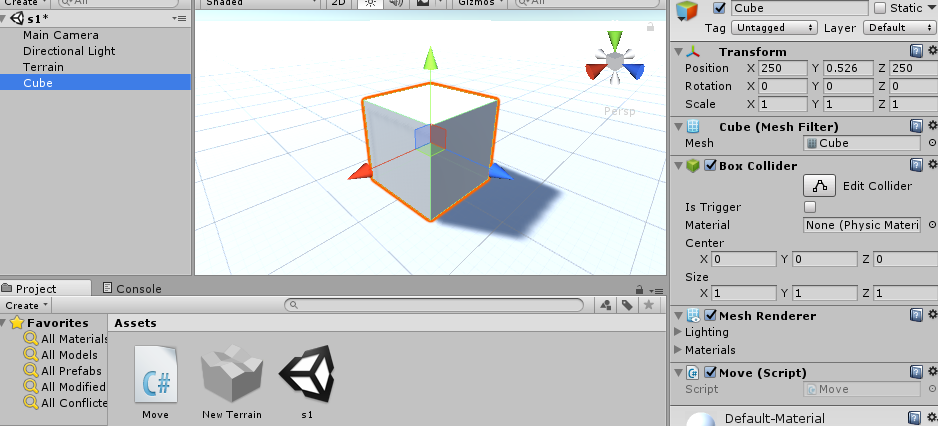Viewport: 938px width, 426px height.
Task: Open the Create menu in Project panel
Action: coord(26,306)
